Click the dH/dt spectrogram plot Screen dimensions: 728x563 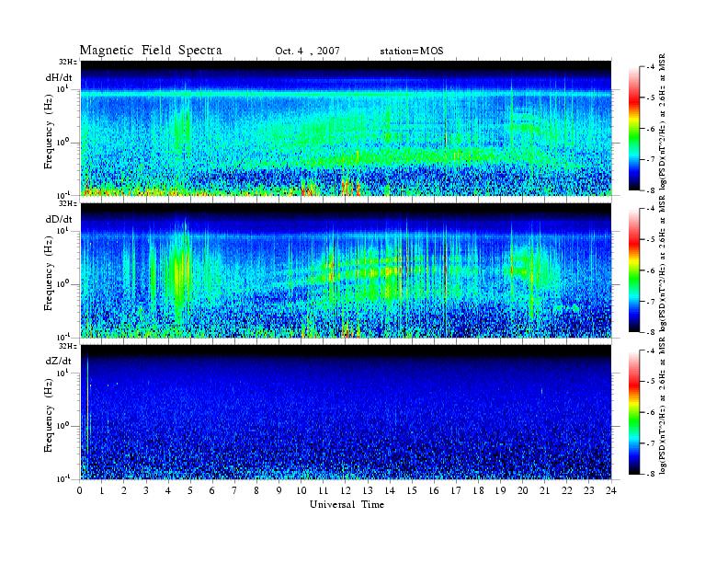346,128
